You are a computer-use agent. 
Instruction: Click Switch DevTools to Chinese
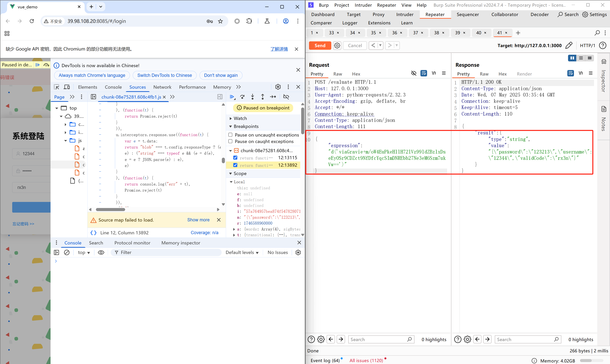(x=164, y=75)
